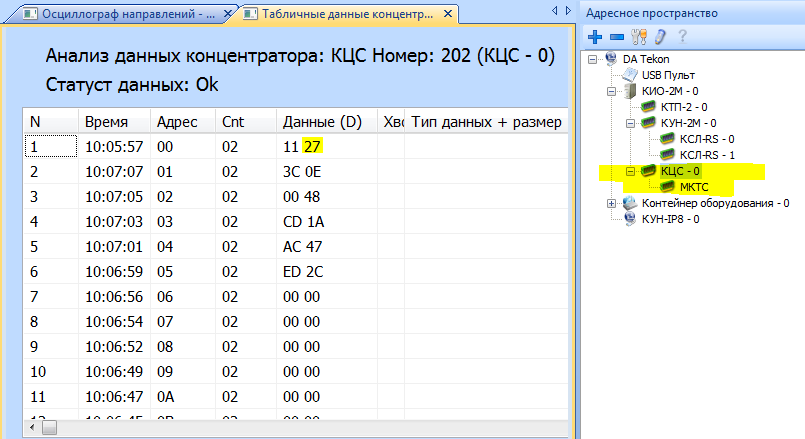Select the КТП-2 - 0 device node
The image size is (805, 439).
click(684, 106)
